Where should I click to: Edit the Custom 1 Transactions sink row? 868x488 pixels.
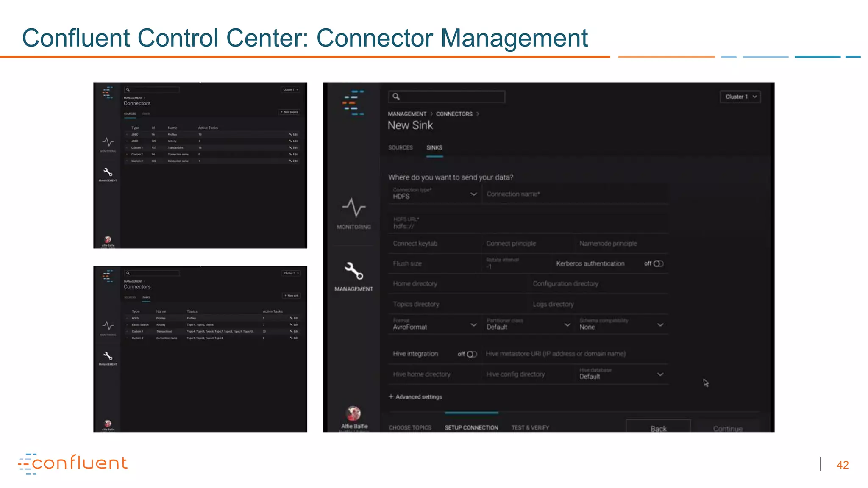coord(294,331)
